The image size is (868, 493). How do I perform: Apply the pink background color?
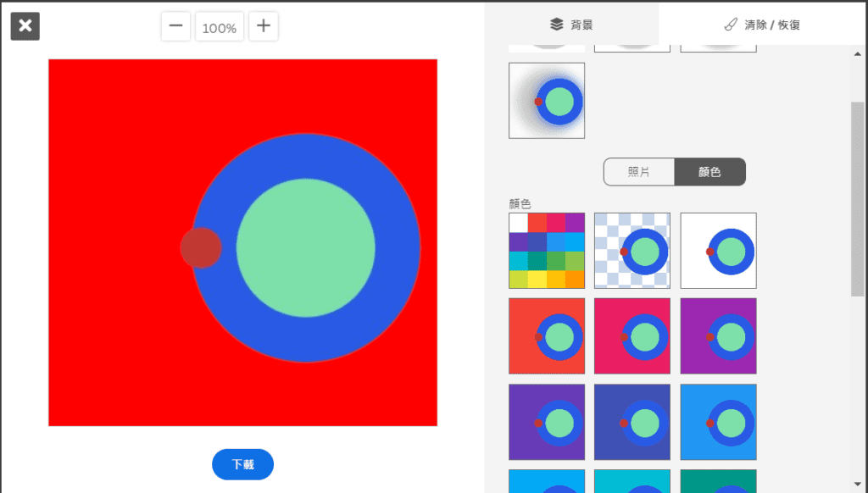[x=632, y=335]
